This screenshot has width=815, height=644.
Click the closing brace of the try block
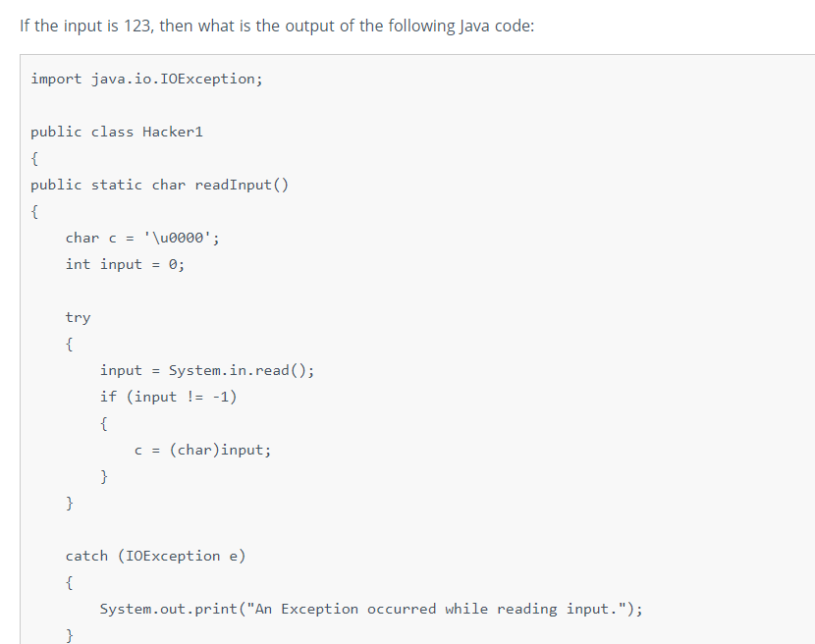coord(69,504)
